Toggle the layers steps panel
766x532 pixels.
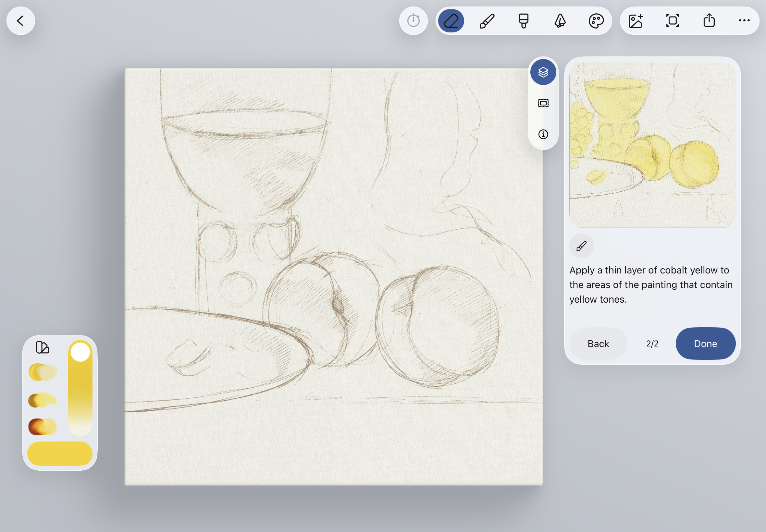pyautogui.click(x=543, y=72)
